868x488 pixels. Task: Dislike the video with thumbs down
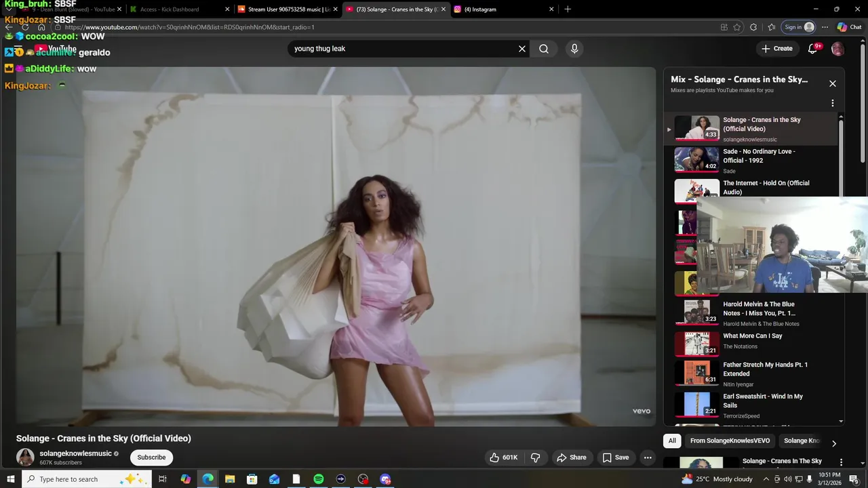[535, 457]
